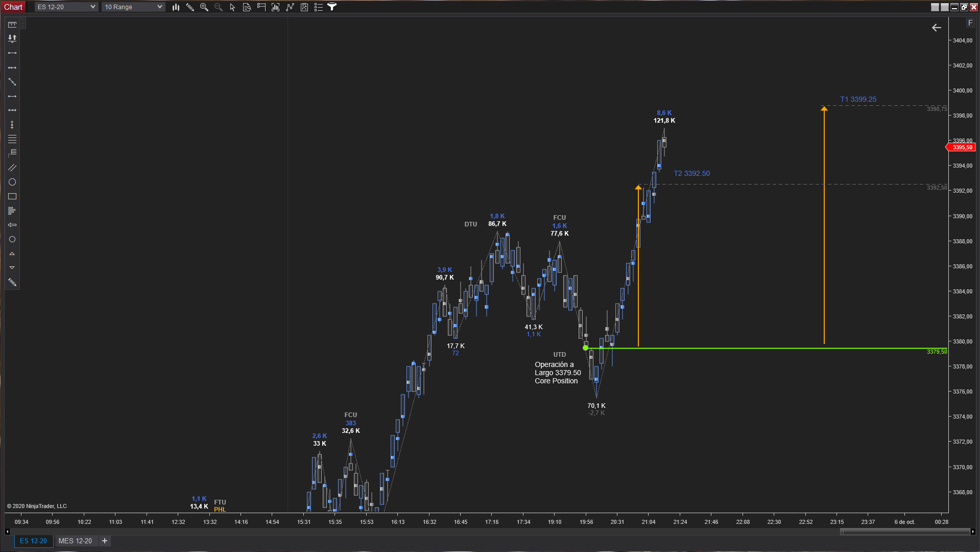Open the drawing tools pencil icon
The width and height of the screenshot is (980, 552).
[x=190, y=7]
